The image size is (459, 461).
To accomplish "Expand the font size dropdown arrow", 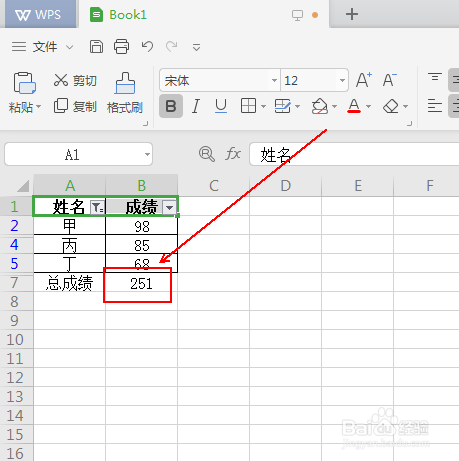I will coord(342,80).
